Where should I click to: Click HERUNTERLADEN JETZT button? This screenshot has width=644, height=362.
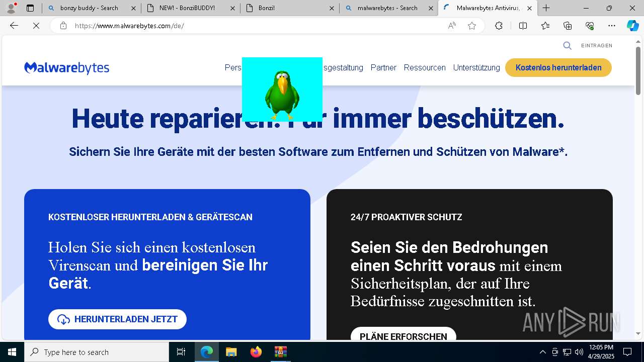tap(117, 319)
